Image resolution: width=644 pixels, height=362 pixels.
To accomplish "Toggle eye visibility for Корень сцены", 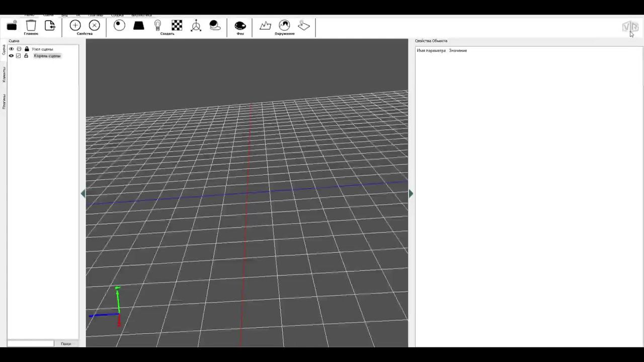I will coord(11,56).
